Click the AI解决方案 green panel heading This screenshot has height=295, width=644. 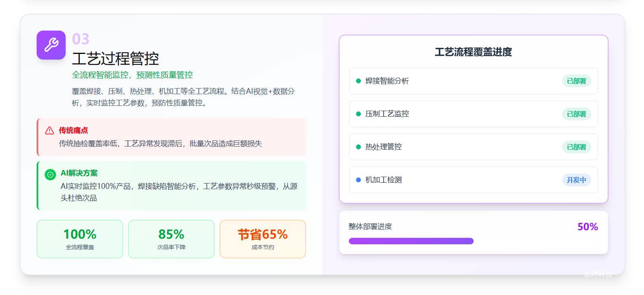point(79,173)
